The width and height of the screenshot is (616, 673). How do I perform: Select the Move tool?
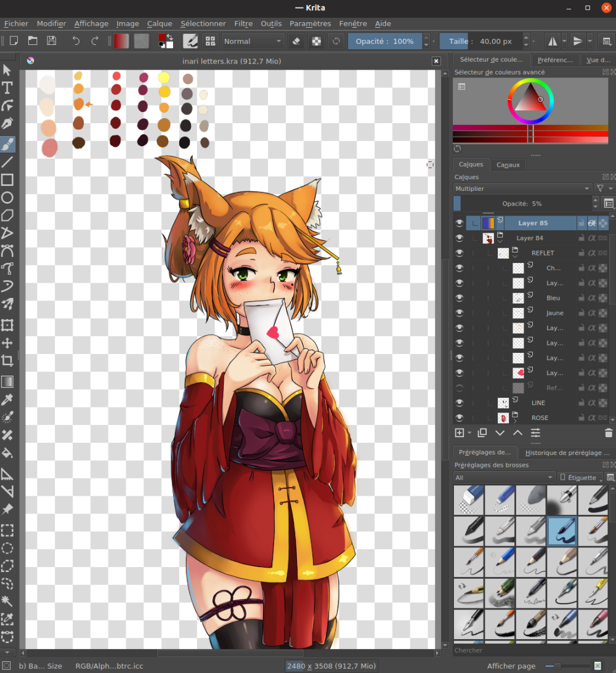pos(7,343)
